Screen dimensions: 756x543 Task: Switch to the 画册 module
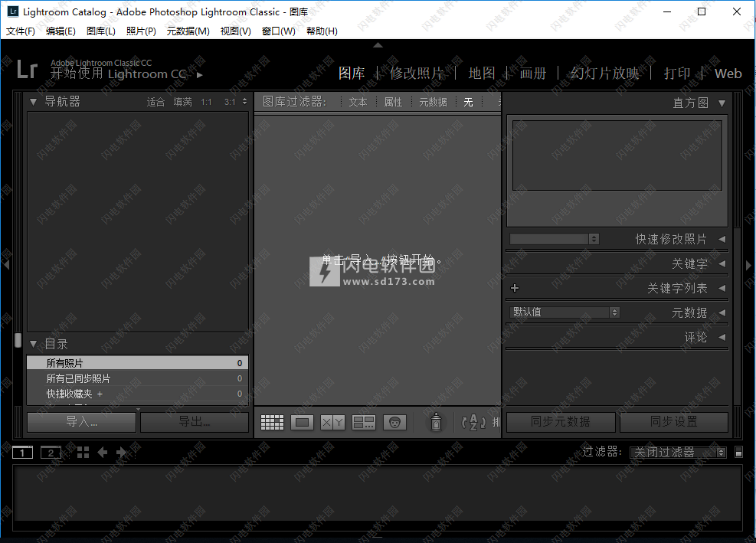pos(533,74)
